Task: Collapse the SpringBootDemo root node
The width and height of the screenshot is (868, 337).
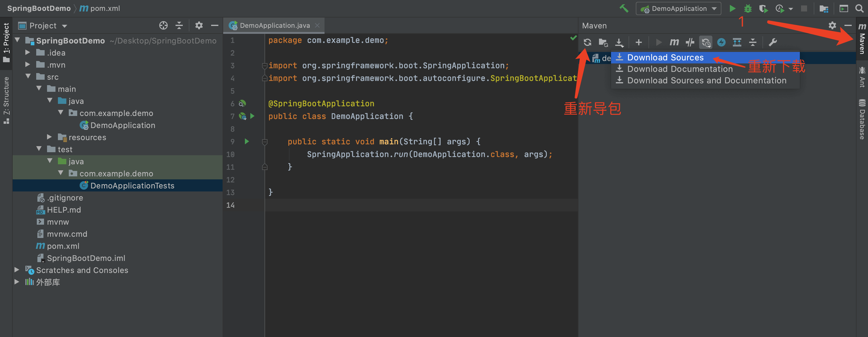Action: pos(17,40)
